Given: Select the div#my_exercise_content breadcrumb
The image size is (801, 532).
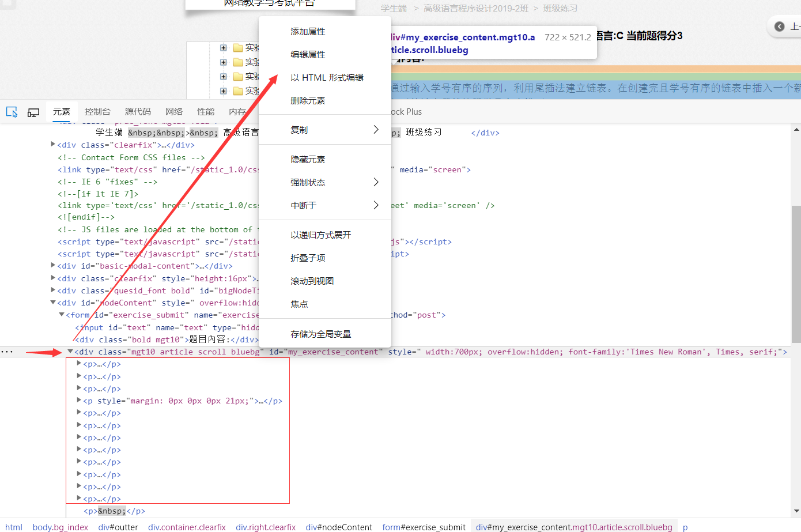Looking at the screenshot, I should click(x=574, y=527).
